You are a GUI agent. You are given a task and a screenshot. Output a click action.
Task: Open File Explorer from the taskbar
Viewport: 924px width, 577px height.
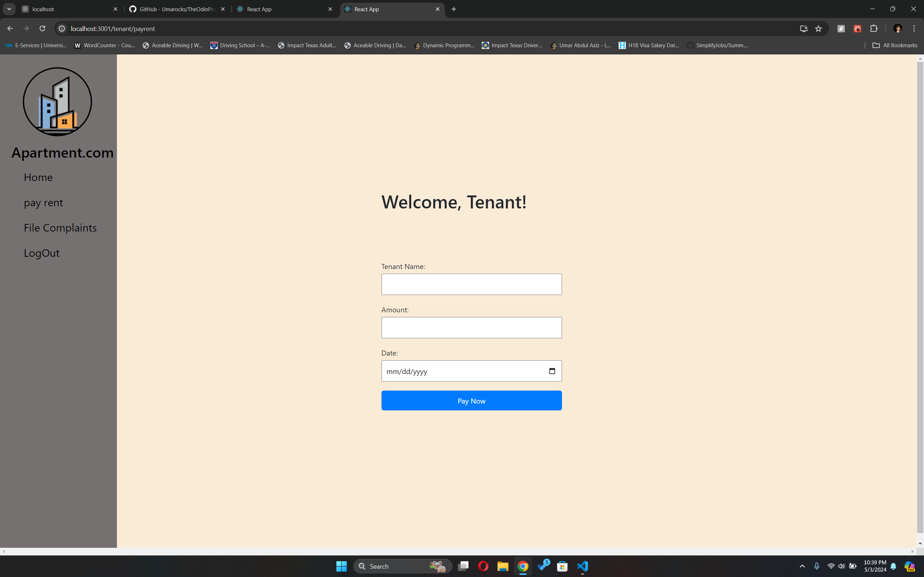[x=503, y=566]
